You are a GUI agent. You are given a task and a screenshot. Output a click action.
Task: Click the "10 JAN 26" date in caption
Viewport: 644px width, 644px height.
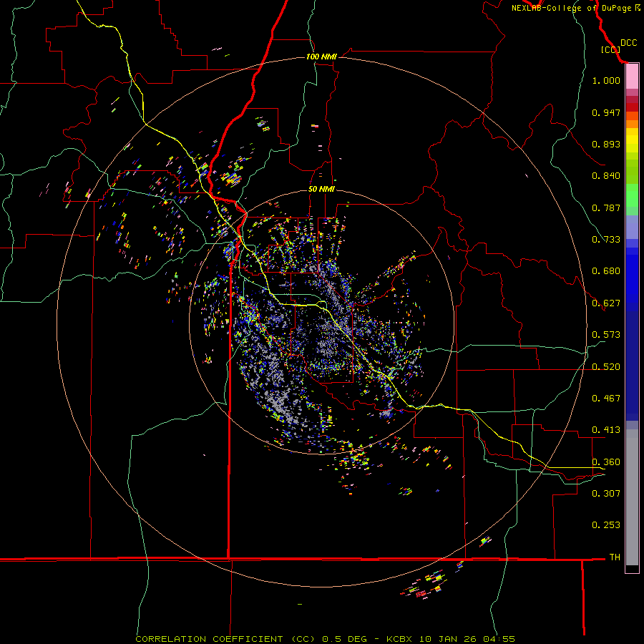point(448,639)
